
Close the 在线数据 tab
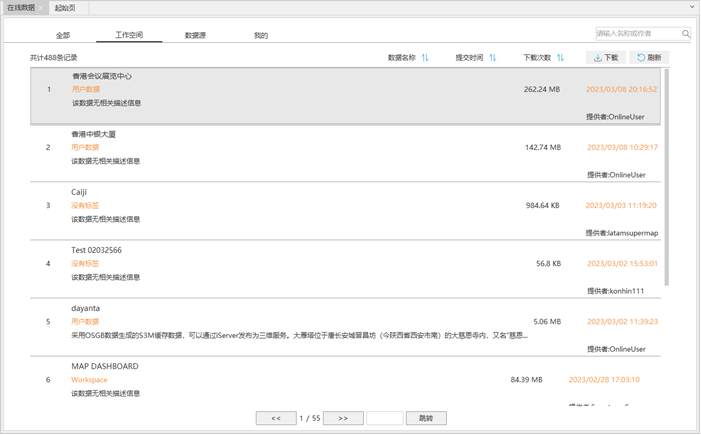pyautogui.click(x=41, y=7)
